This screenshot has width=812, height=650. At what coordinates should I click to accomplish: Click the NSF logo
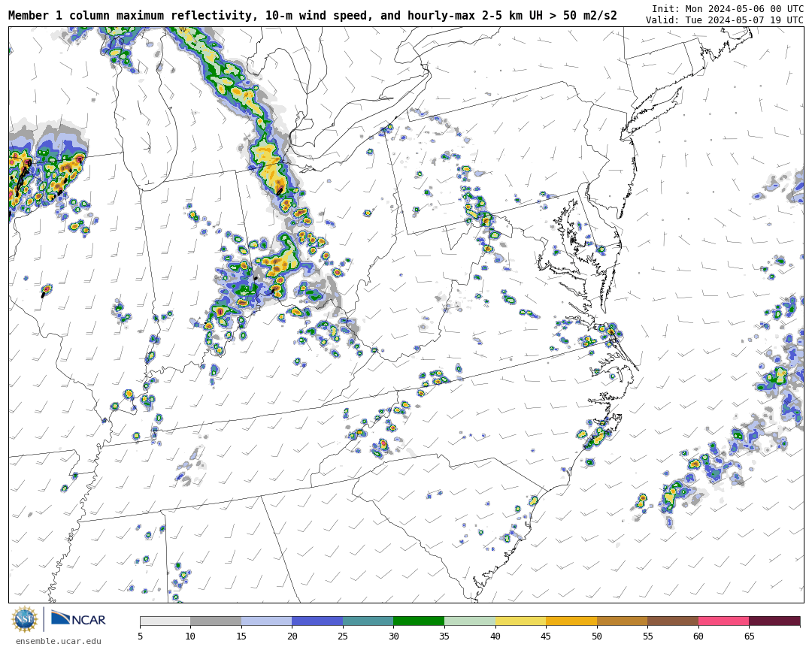(x=24, y=619)
